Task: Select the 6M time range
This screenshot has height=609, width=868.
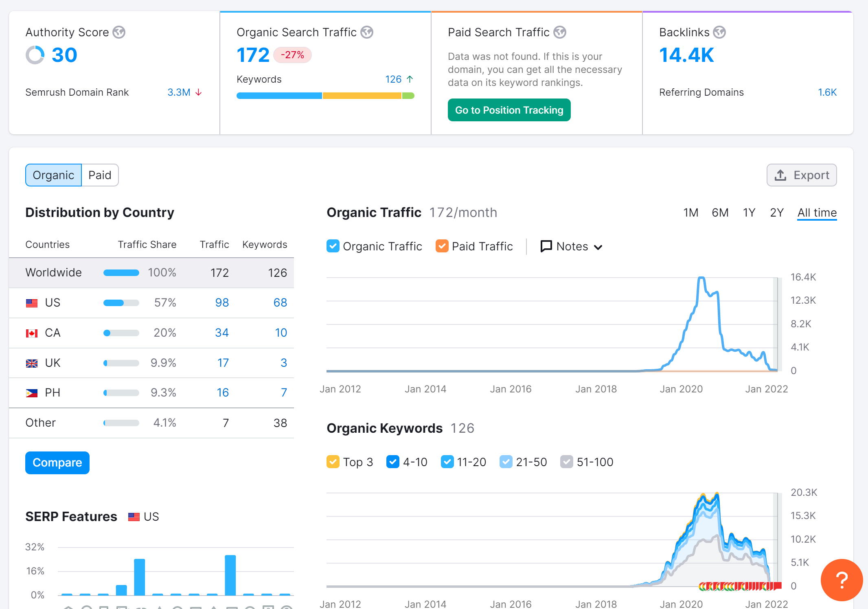Action: coord(720,212)
